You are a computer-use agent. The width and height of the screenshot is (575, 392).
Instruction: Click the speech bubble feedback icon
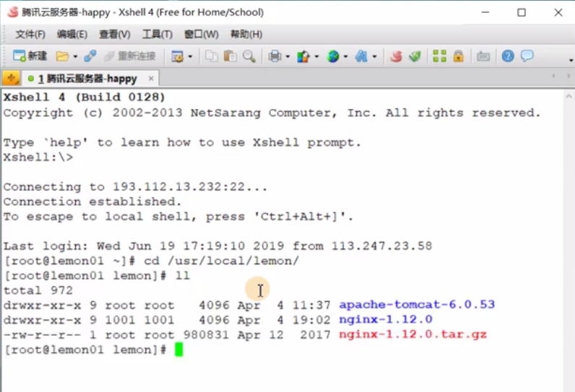(527, 56)
